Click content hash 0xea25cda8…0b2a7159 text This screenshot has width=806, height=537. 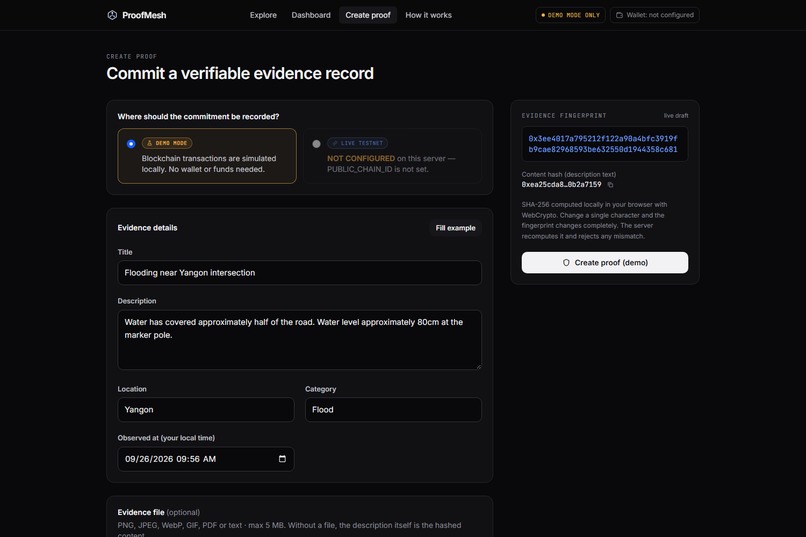click(561, 184)
